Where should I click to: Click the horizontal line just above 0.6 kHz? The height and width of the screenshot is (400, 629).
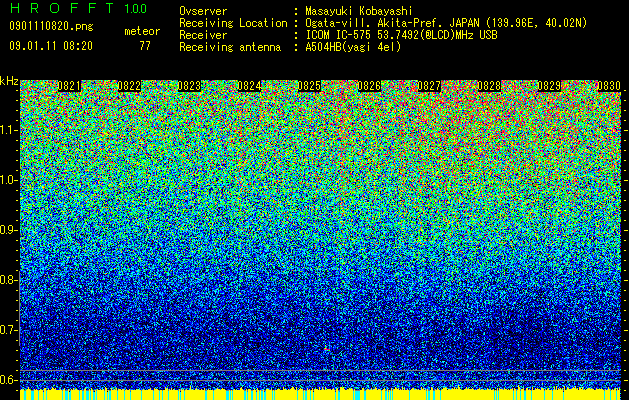[321, 370]
